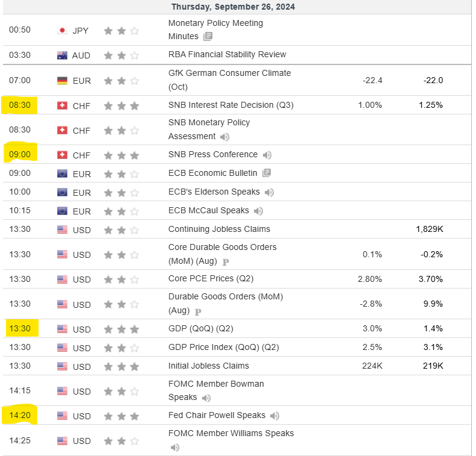Click the speaker icon next to ECB McCaul Speaks
The height and width of the screenshot is (456, 476).
pyautogui.click(x=258, y=211)
